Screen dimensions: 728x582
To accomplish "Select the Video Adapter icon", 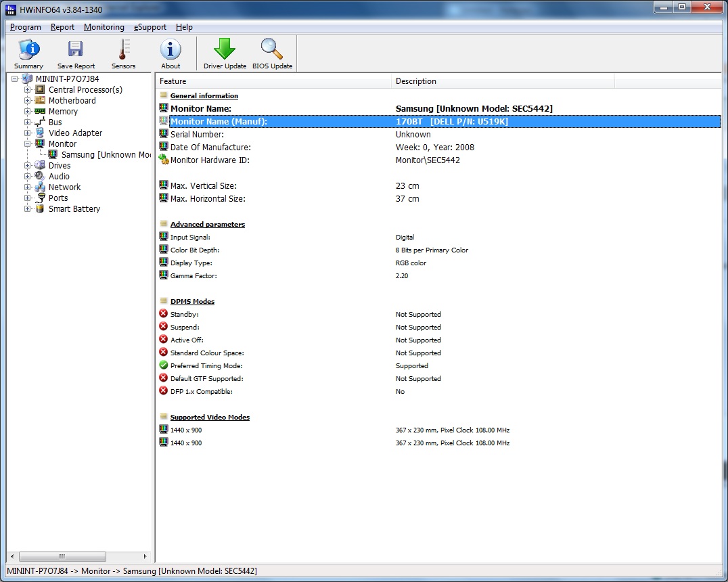I will click(41, 133).
